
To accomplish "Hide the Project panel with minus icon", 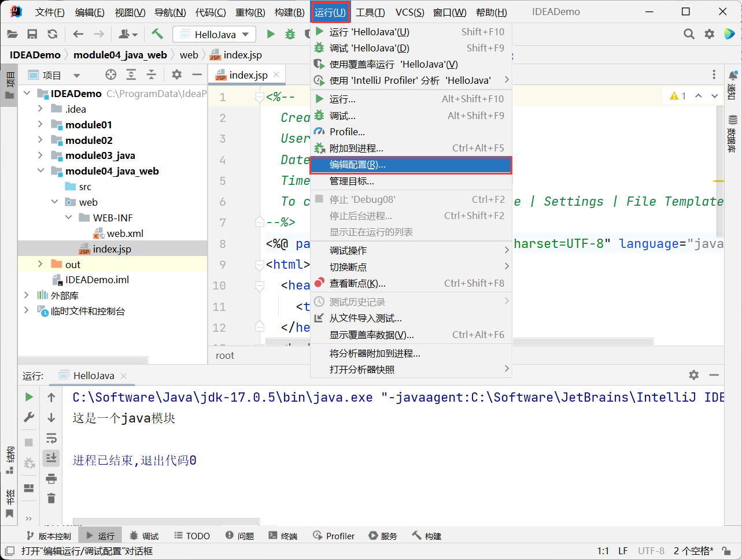I will coord(197,75).
